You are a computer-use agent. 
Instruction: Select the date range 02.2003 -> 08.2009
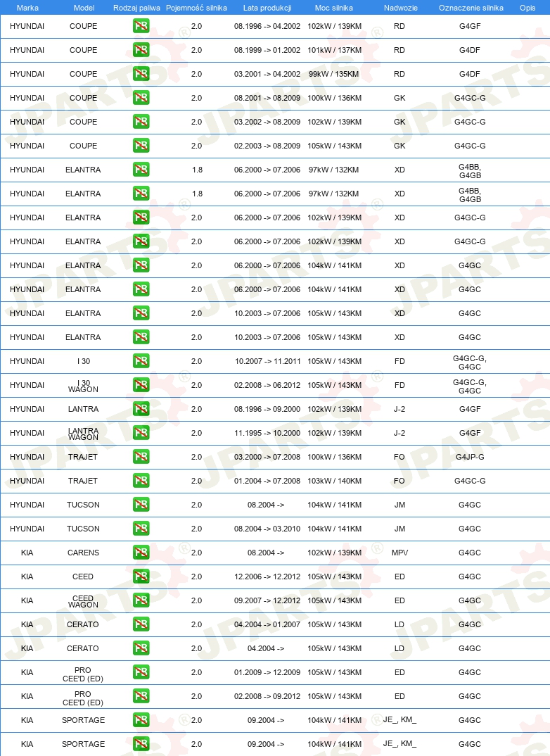click(267, 146)
